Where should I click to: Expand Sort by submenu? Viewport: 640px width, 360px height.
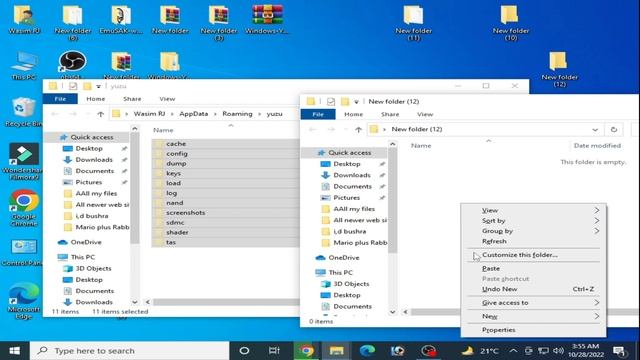point(533,220)
